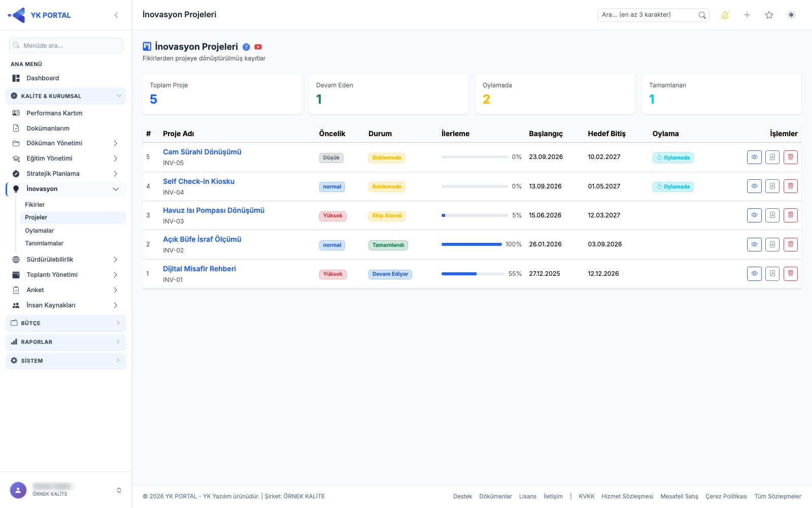Image resolution: width=812 pixels, height=508 pixels.
Task: Expand Eğitim Yönetimi submenu
Action: (66, 158)
